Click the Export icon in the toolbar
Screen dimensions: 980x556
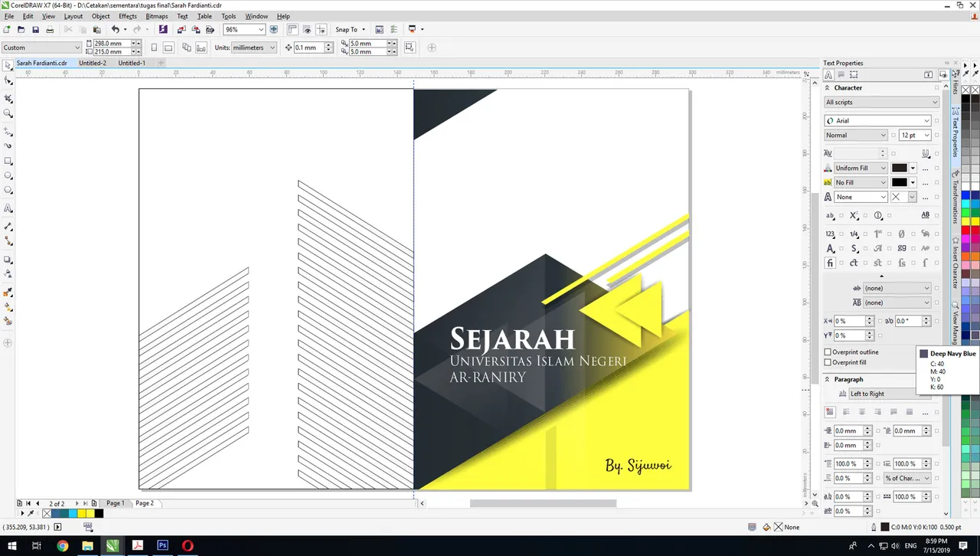tap(196, 29)
